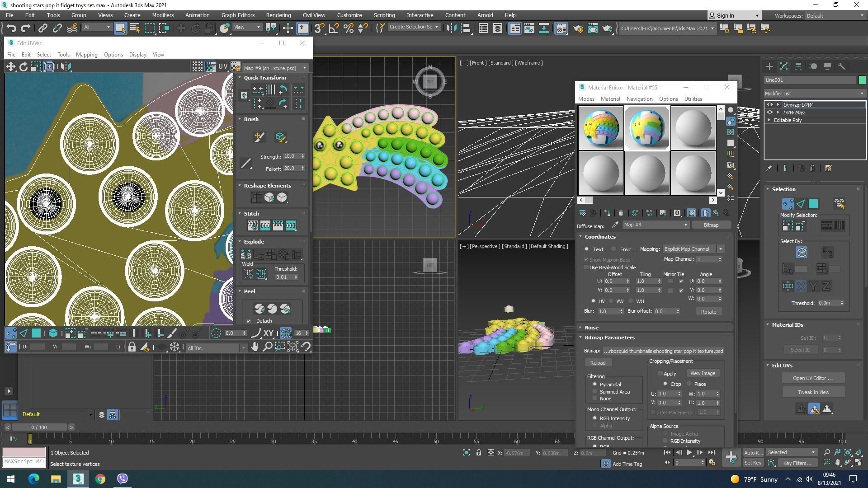Select the second material sample sphere
868x488 pixels.
coord(647,128)
